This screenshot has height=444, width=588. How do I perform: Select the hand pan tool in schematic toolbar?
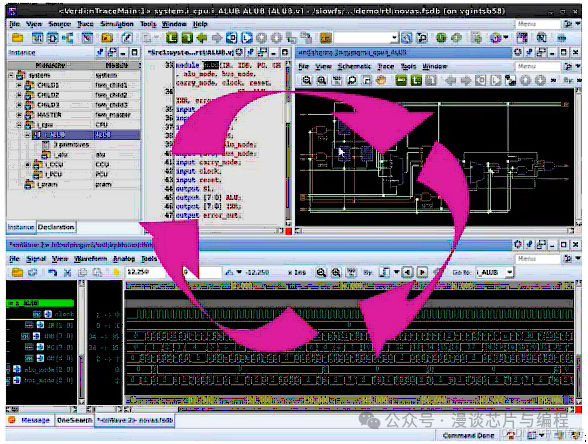click(381, 80)
